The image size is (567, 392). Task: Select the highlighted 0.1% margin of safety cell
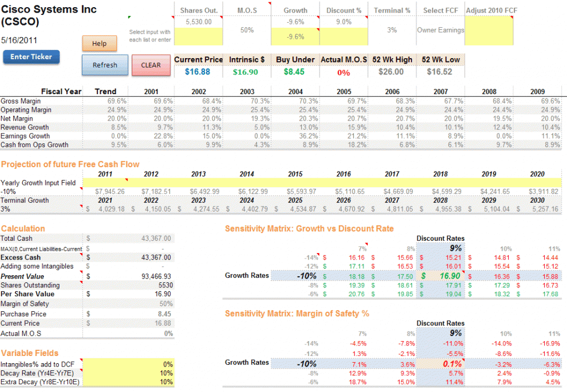coord(440,364)
